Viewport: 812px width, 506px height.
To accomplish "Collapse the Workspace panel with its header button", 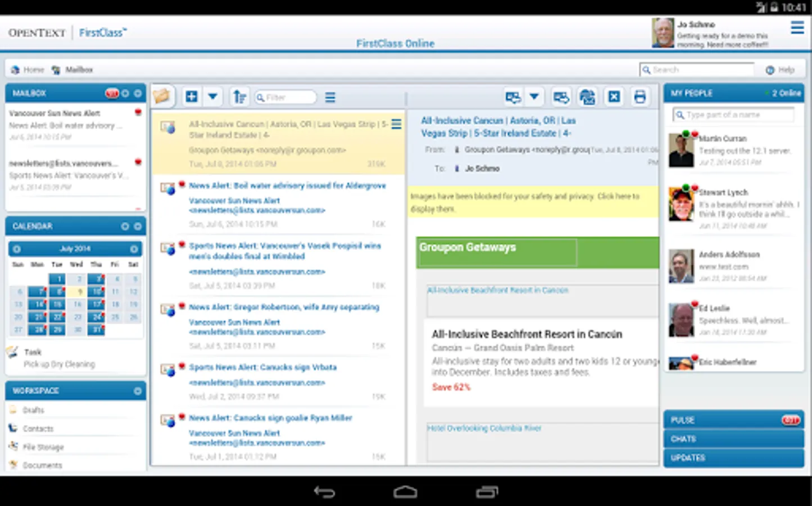I will pyautogui.click(x=138, y=391).
